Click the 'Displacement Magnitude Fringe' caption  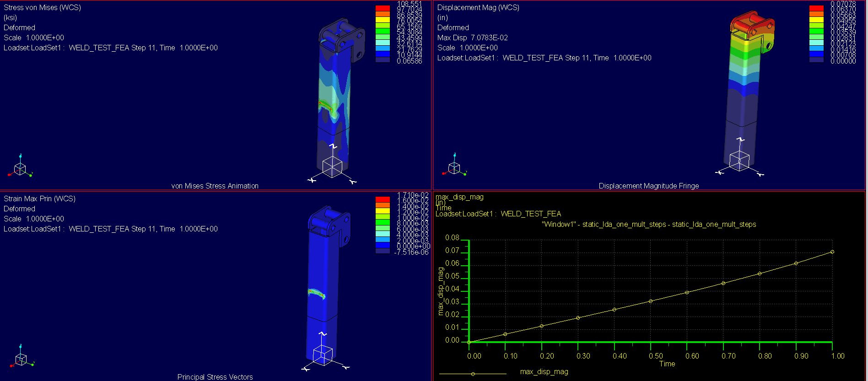pos(648,186)
